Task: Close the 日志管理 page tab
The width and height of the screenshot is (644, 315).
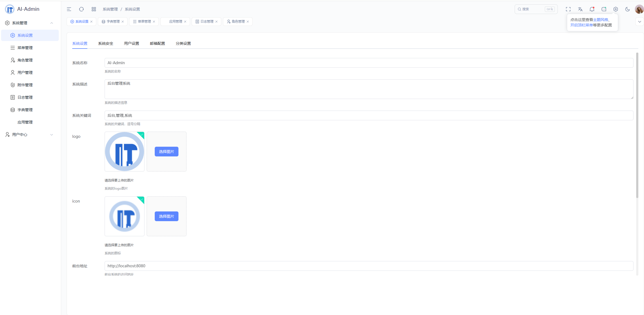Action: [216, 22]
